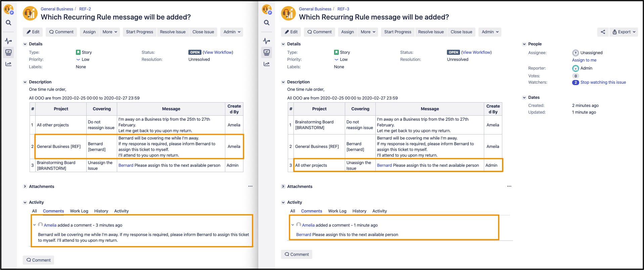The width and height of the screenshot is (644, 270).
Task: Expand the Attachments section in REF-3
Action: click(x=283, y=187)
